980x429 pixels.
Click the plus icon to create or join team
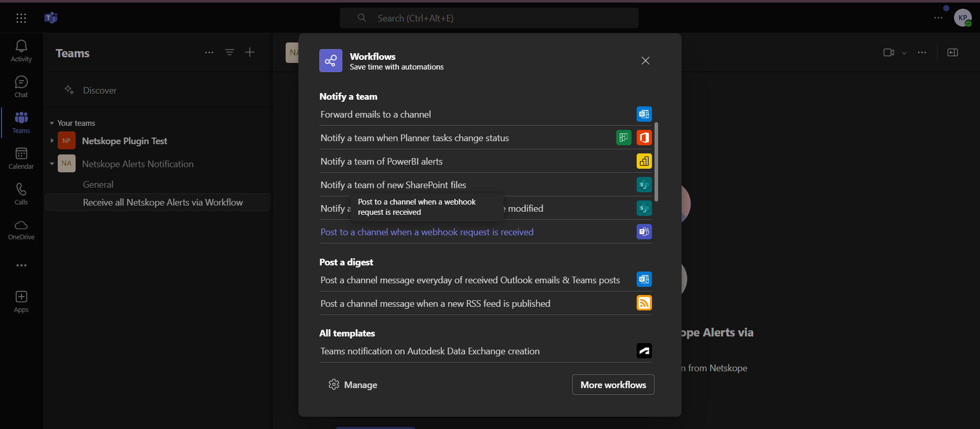pos(250,52)
